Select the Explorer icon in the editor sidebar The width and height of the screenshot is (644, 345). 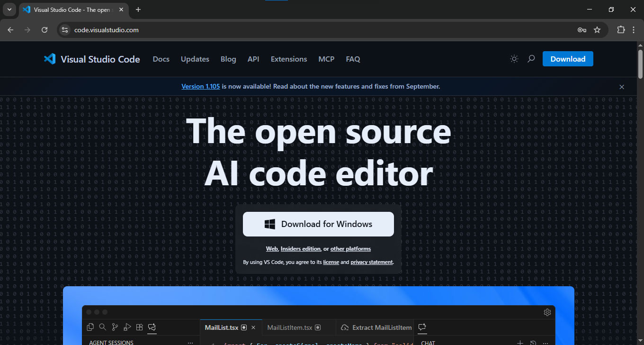coord(90,327)
